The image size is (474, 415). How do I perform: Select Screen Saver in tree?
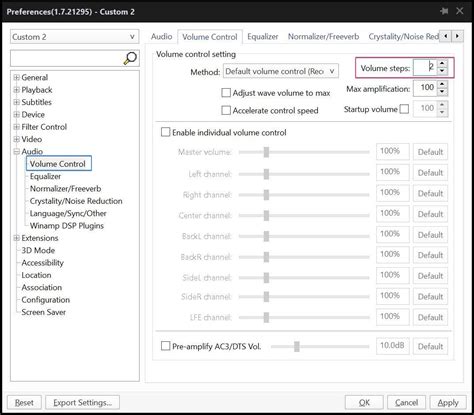[43, 312]
